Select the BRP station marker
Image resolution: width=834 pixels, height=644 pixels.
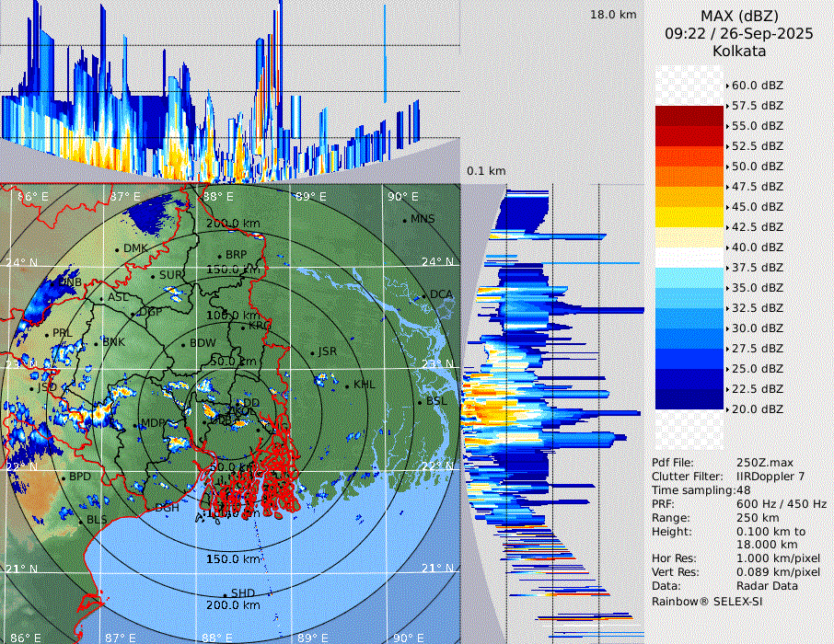(x=219, y=256)
